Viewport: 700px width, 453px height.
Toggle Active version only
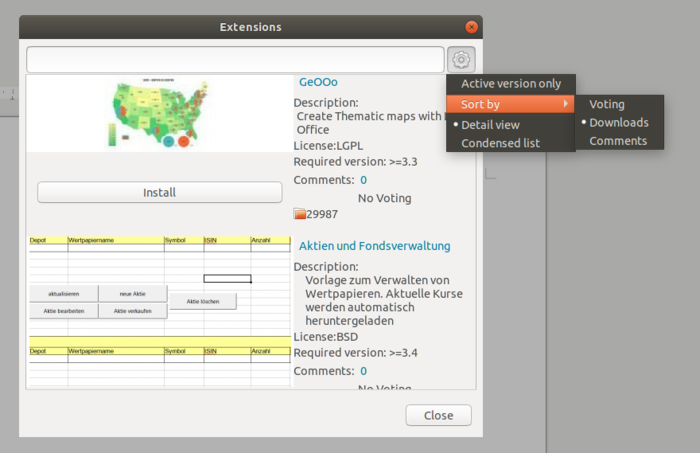(x=511, y=83)
